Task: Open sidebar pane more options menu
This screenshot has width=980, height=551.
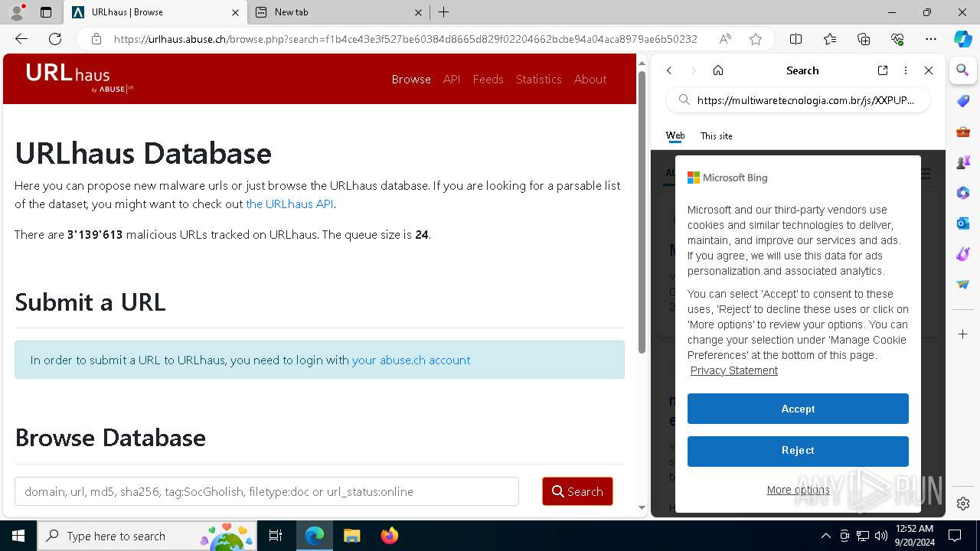Action: pyautogui.click(x=906, y=70)
